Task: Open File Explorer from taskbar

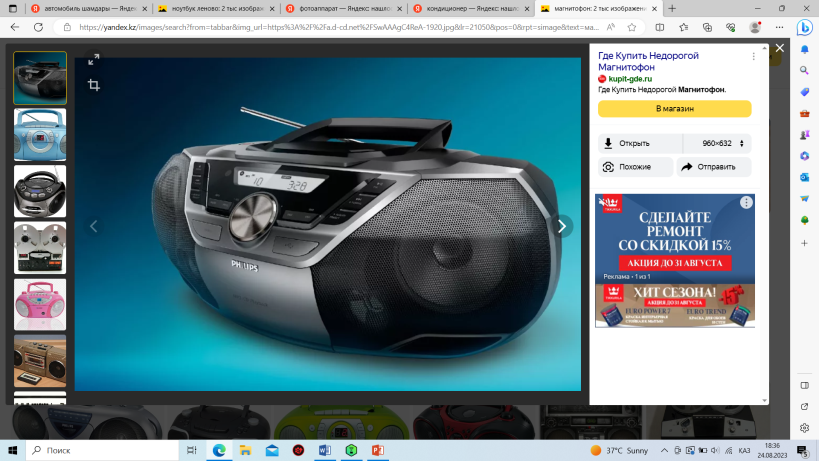Action: 245,450
